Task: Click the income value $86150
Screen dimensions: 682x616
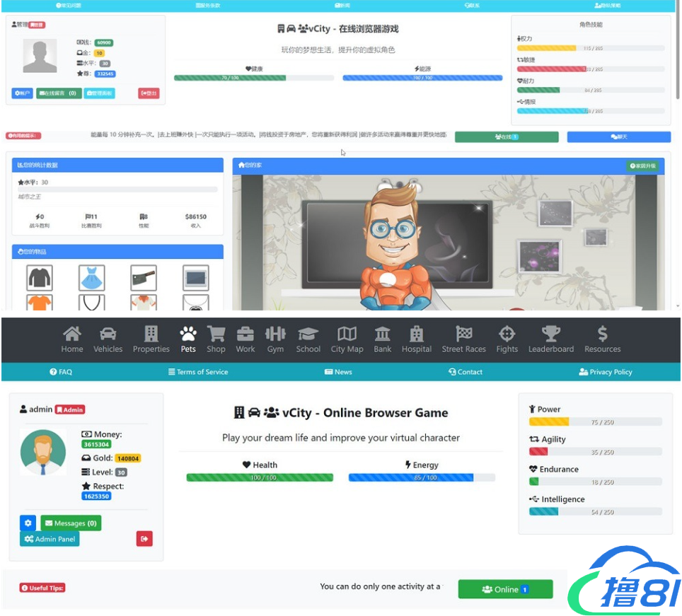Action: (196, 216)
